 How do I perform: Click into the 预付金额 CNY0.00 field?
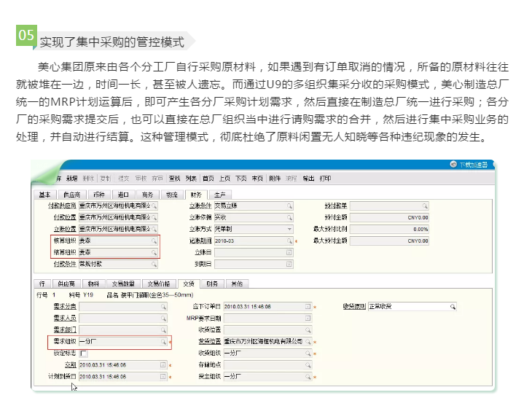pos(389,217)
